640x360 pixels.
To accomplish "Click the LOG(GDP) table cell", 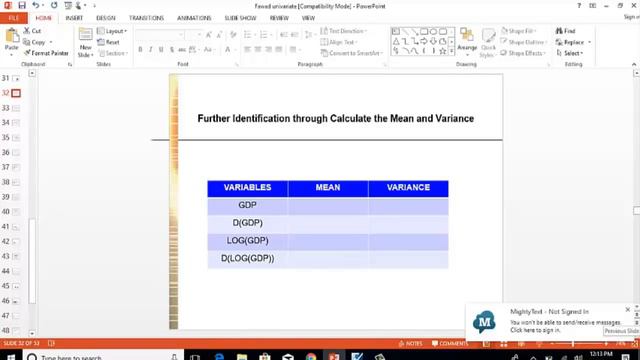I will pyautogui.click(x=247, y=241).
